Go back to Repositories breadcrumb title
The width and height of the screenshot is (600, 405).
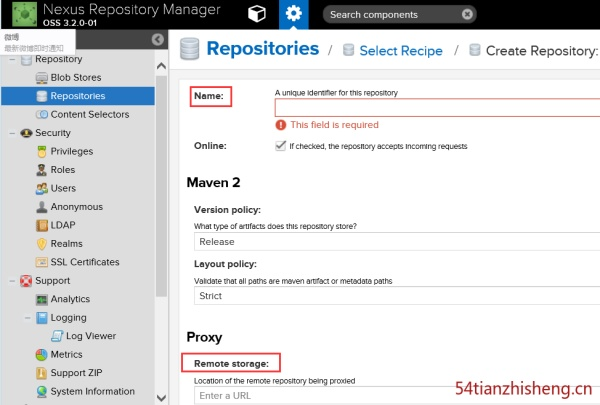[262, 49]
